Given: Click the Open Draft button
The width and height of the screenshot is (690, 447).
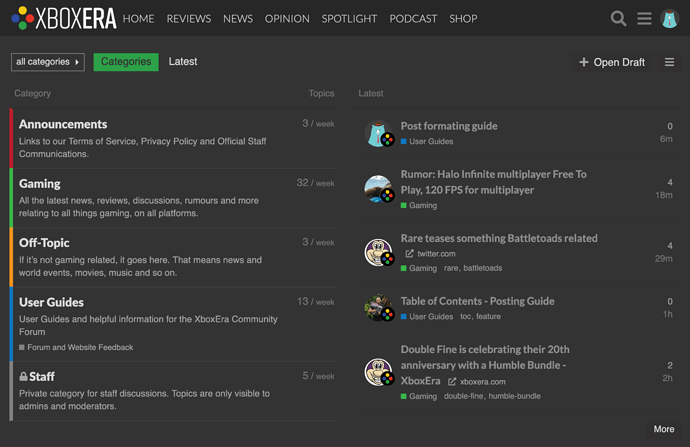Looking at the screenshot, I should [x=612, y=62].
